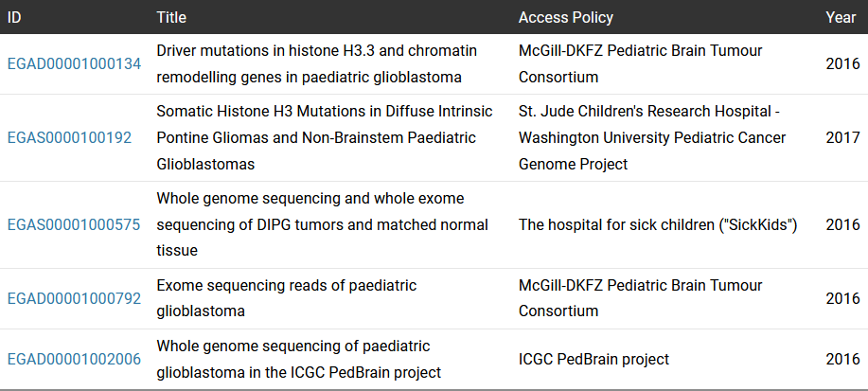Screen dimensions: 868x391
Task: Click the Year column header
Action: pos(840,17)
